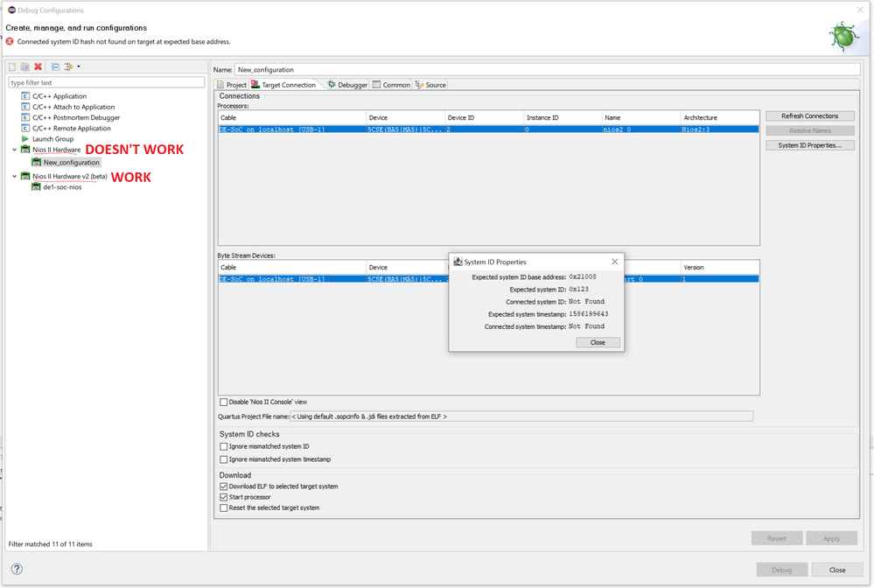
Task: Click the type filter text field
Action: [107, 82]
